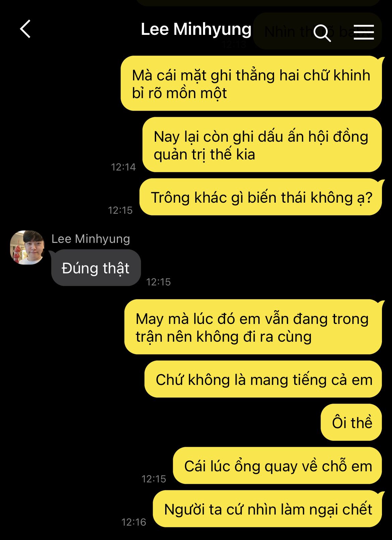Viewport: 392px width, 540px height.
Task: Tap message starting 'Mà cái mặt ghi thẳng'
Action: pyautogui.click(x=251, y=83)
